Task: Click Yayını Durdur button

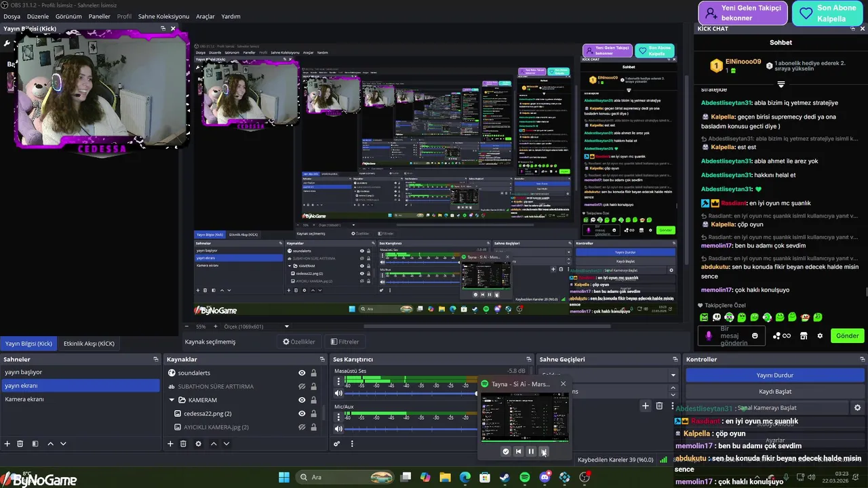Action: [x=775, y=375]
